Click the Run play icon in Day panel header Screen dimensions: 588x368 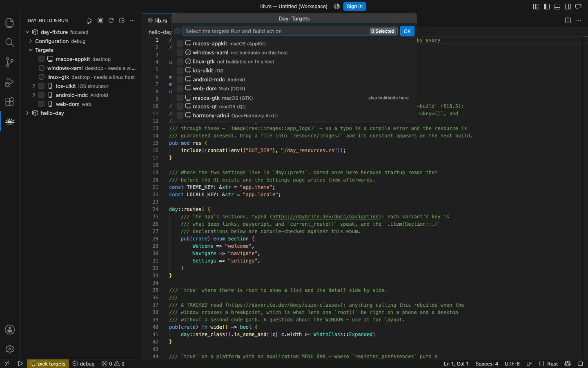click(89, 20)
